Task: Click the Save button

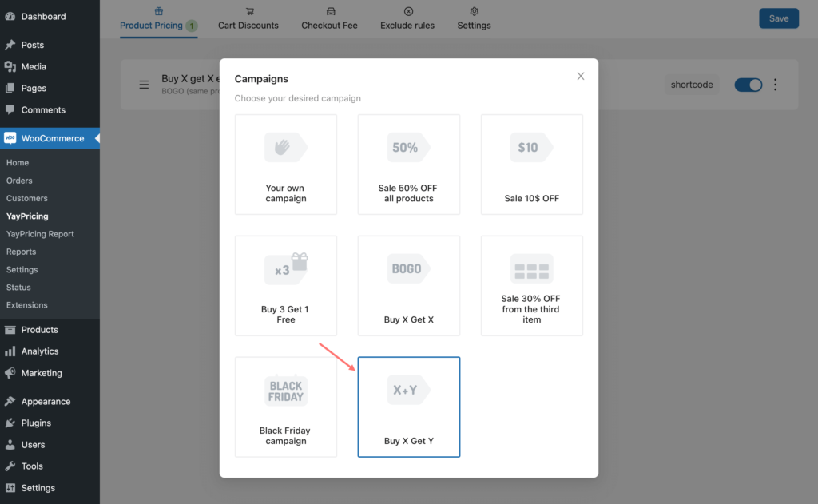Action: point(779,18)
